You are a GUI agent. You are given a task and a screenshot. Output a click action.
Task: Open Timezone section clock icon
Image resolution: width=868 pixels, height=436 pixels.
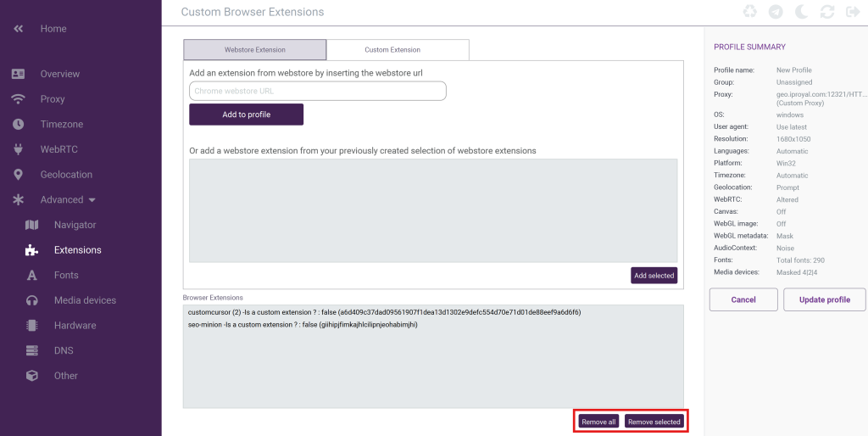point(19,124)
